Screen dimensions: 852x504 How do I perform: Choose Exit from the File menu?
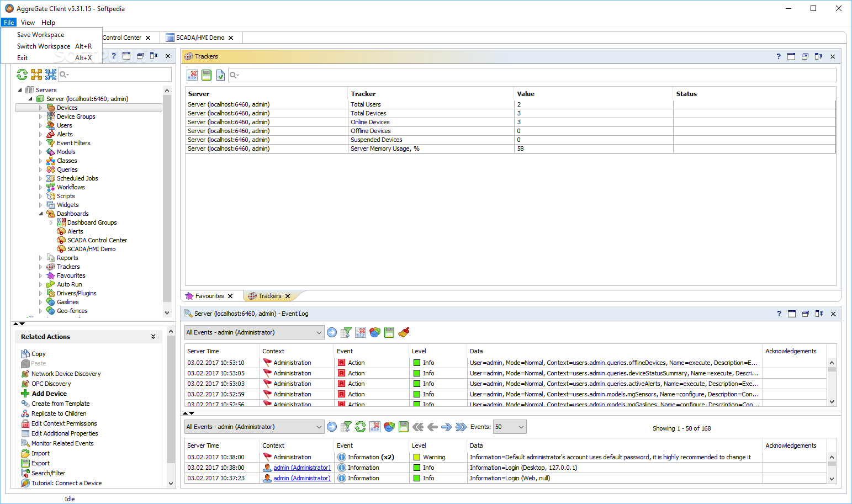point(51,58)
